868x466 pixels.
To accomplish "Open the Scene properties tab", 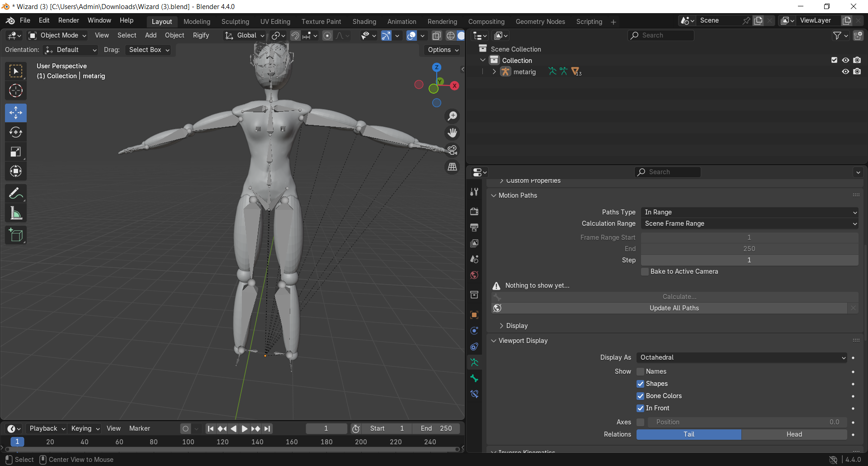I will (474, 259).
